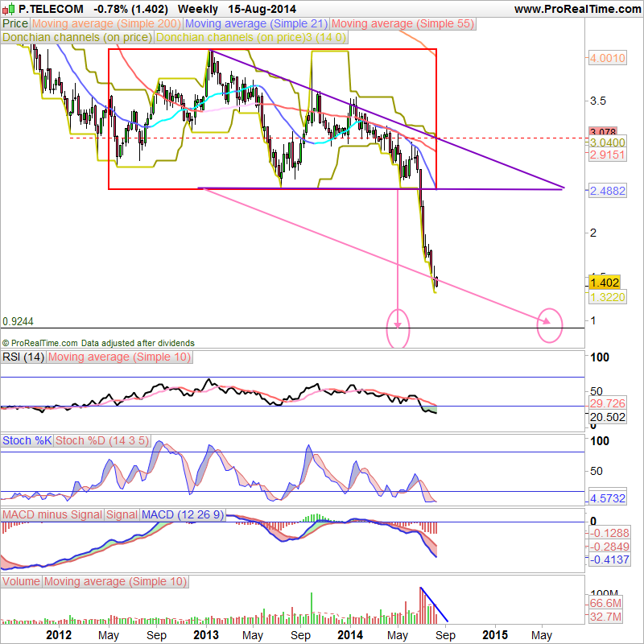Click the 2015 label on time axis
Screen dimensions: 644x644
point(495,635)
